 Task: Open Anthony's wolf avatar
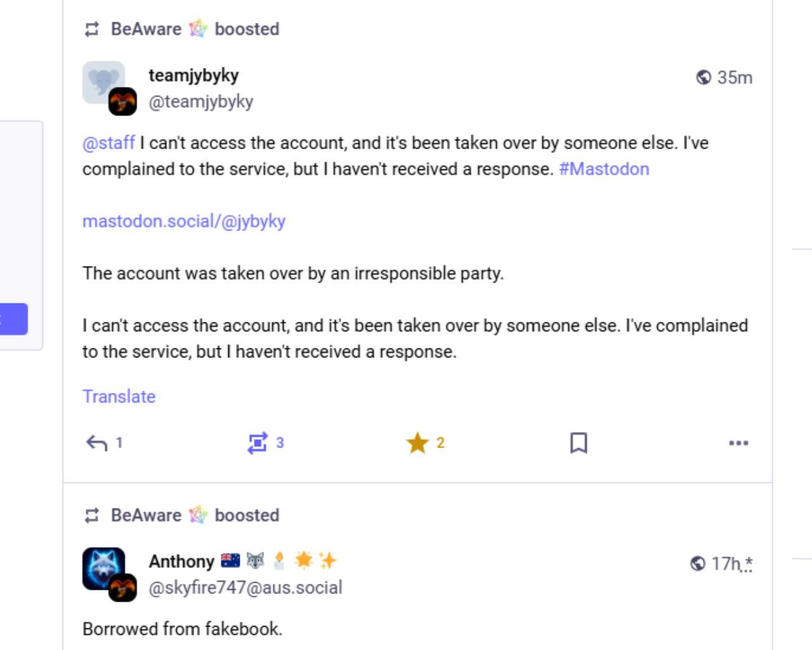pos(103,567)
